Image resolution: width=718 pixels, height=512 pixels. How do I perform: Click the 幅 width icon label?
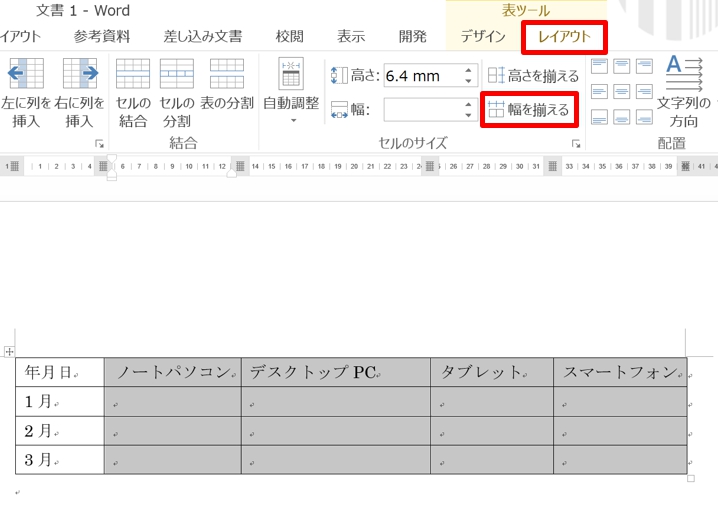point(350,110)
